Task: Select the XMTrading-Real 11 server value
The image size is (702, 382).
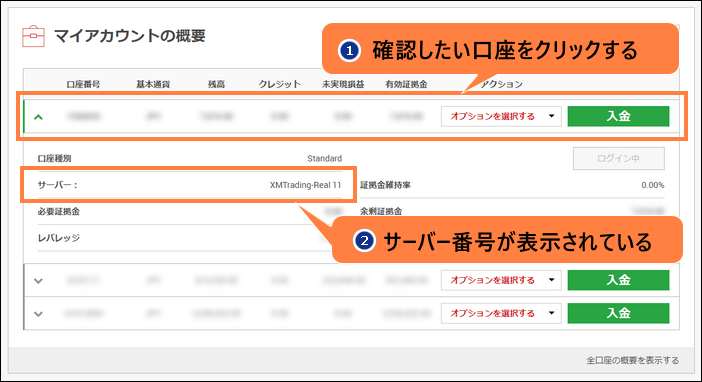Action: (x=305, y=185)
